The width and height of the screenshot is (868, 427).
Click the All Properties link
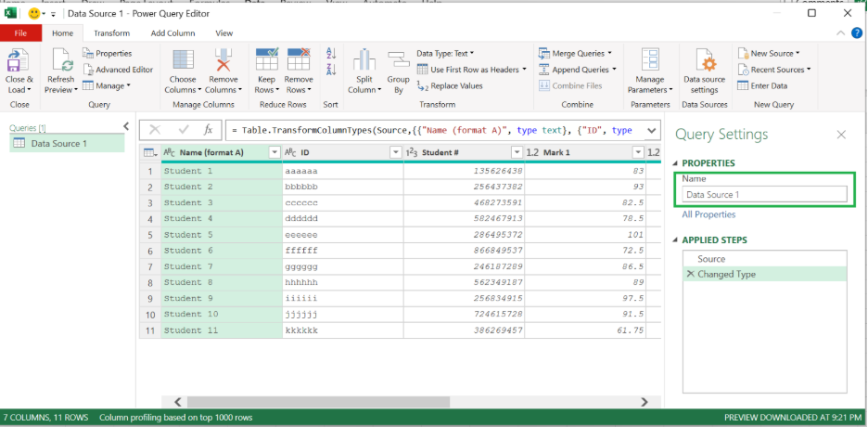[708, 214]
